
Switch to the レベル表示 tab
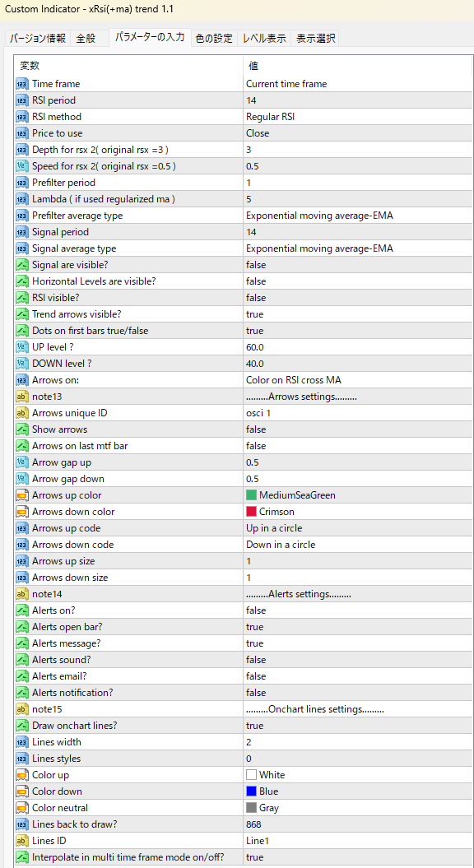(x=264, y=38)
